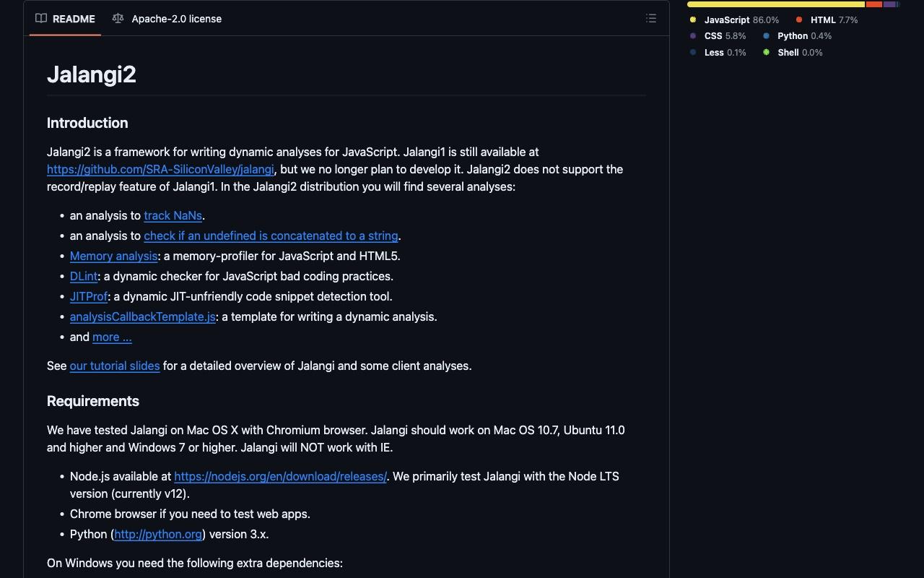Click the red dot beside HTML
The image size is (924, 578).
(799, 20)
